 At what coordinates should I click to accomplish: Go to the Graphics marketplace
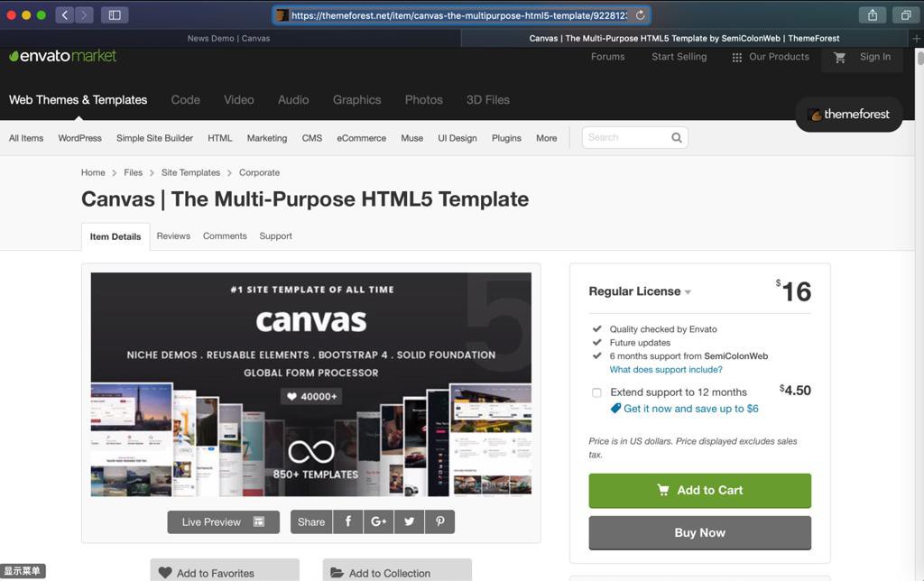point(356,99)
